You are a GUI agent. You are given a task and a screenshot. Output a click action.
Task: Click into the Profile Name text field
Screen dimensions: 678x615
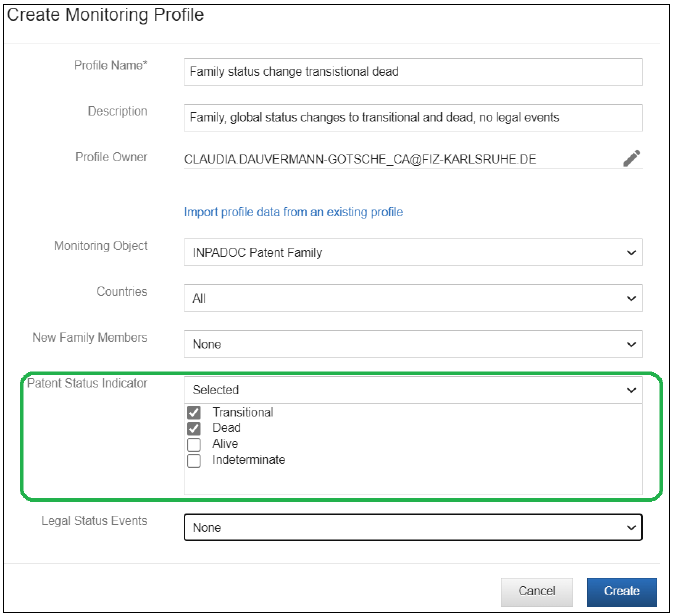coord(413,72)
